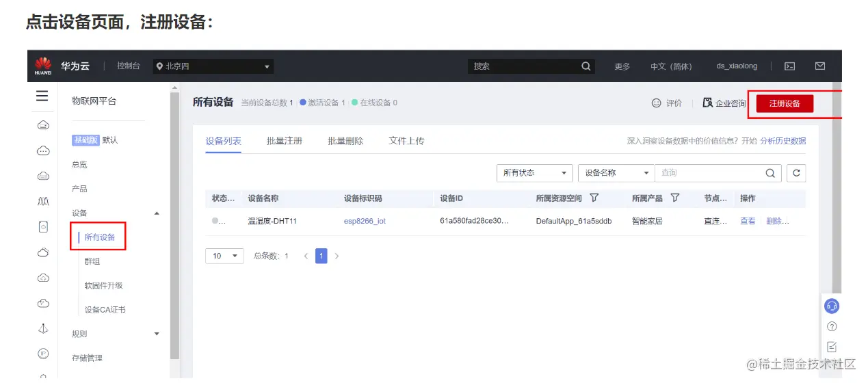This screenshot has height=383, width=868.
Task: Open the ds_xiaolong account menu
Action: [x=737, y=66]
